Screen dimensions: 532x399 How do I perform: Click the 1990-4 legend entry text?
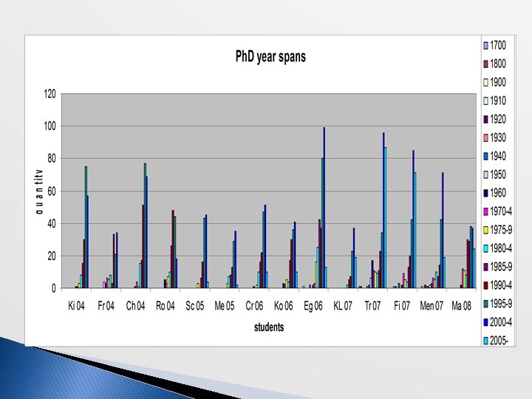501,285
